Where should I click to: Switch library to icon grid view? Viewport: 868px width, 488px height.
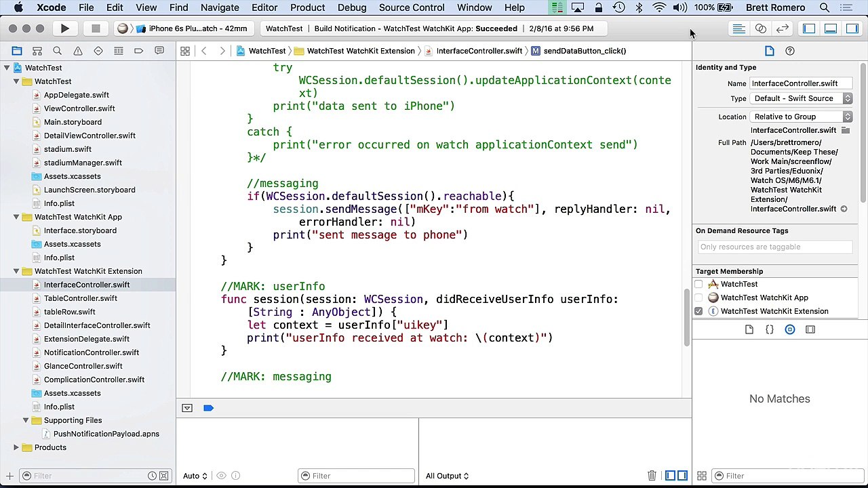(x=702, y=476)
